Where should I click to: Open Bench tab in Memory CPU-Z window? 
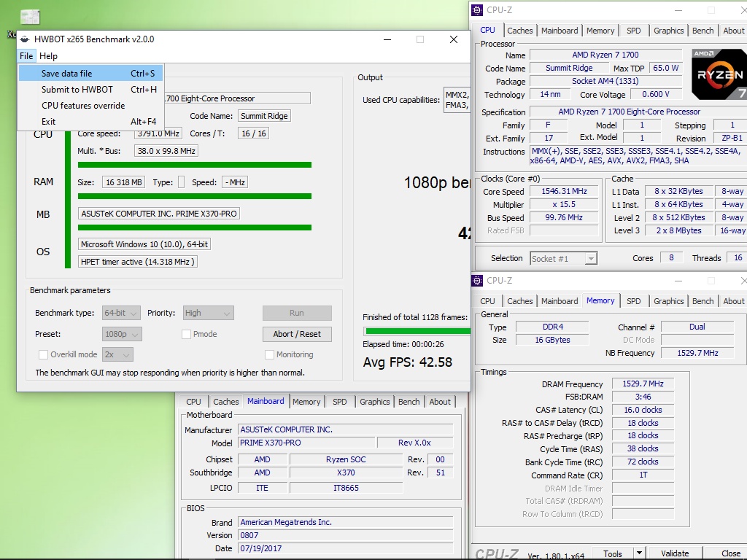pyautogui.click(x=703, y=301)
